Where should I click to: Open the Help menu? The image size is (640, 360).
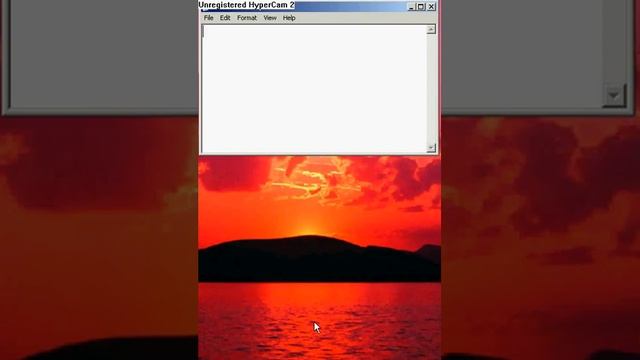click(x=289, y=18)
